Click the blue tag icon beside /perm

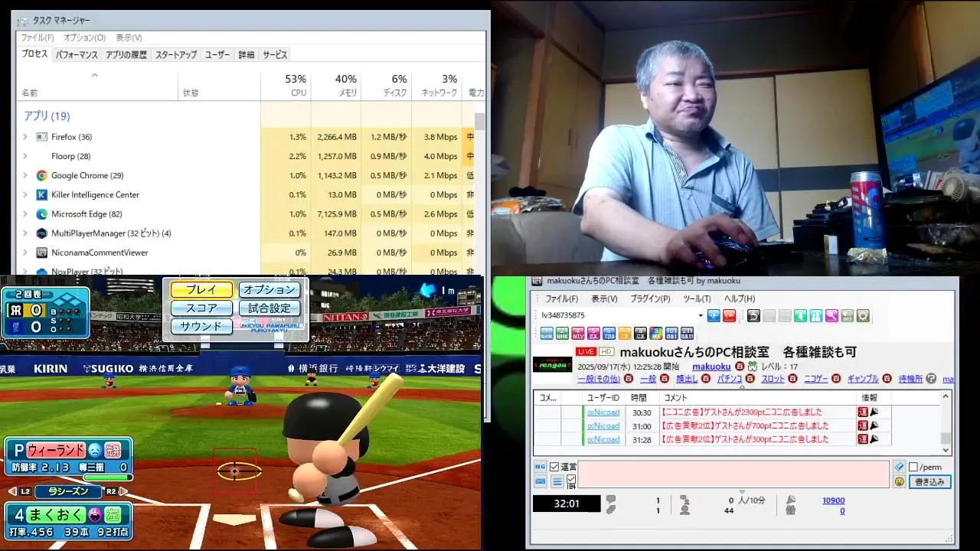point(899,467)
